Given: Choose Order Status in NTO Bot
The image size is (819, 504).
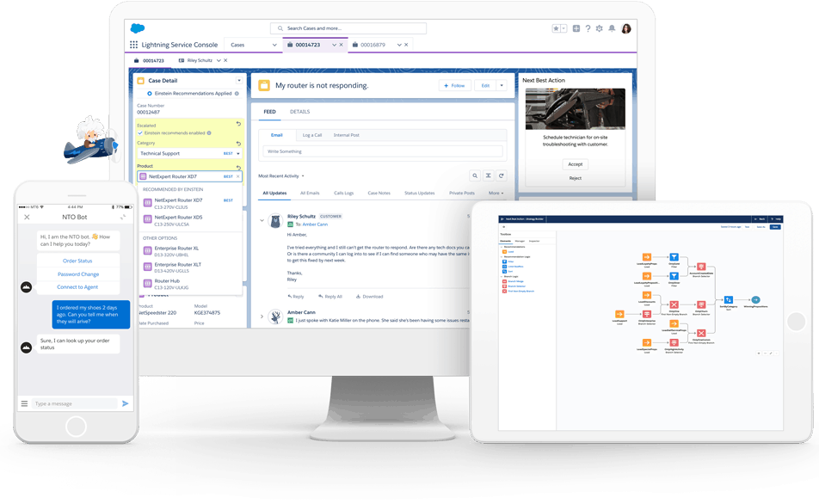Looking at the screenshot, I should pyautogui.click(x=77, y=261).
